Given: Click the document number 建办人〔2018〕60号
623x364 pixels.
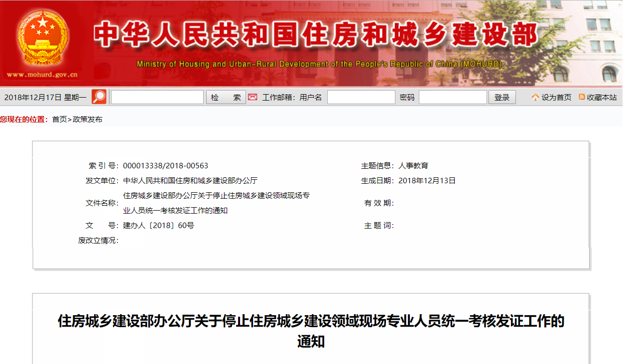Looking at the screenshot, I should pyautogui.click(x=158, y=226).
